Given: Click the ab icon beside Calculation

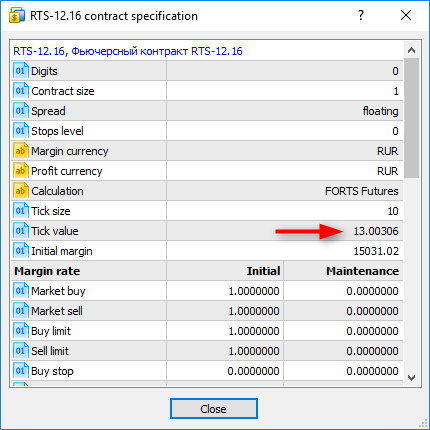Looking at the screenshot, I should tap(21, 191).
